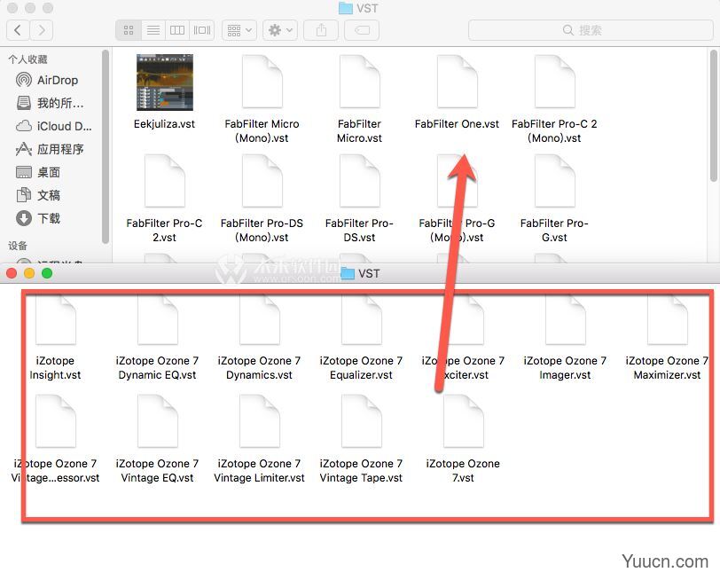Switch to list view mode
Screen dimensions: 720x588
(153, 30)
